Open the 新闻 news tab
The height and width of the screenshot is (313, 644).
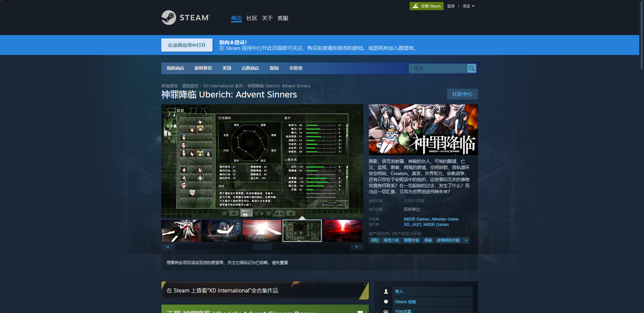pos(274,68)
